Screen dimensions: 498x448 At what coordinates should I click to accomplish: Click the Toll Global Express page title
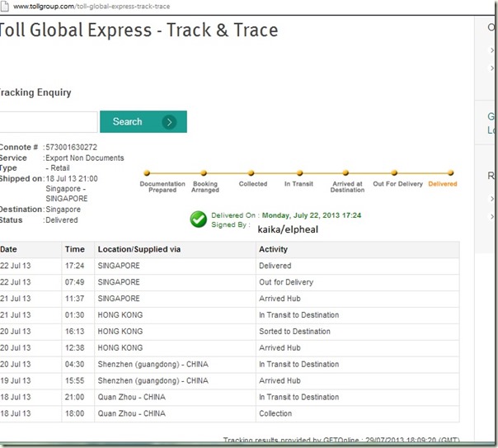tap(139, 30)
